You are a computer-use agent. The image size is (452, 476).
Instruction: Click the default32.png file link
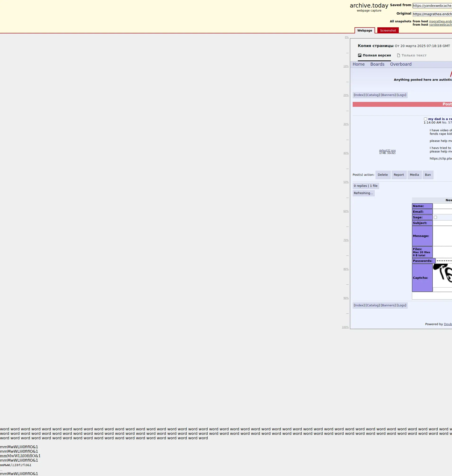[x=387, y=151]
